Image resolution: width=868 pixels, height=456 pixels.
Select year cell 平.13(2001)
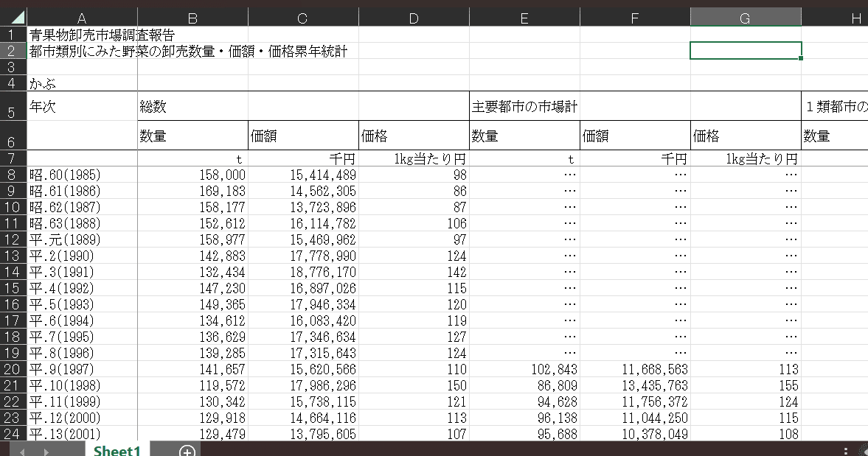click(x=82, y=433)
